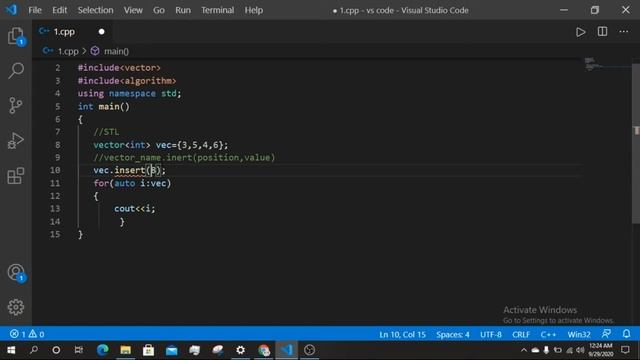Switch to Visual Studio Code taskbar icon

(x=287, y=350)
